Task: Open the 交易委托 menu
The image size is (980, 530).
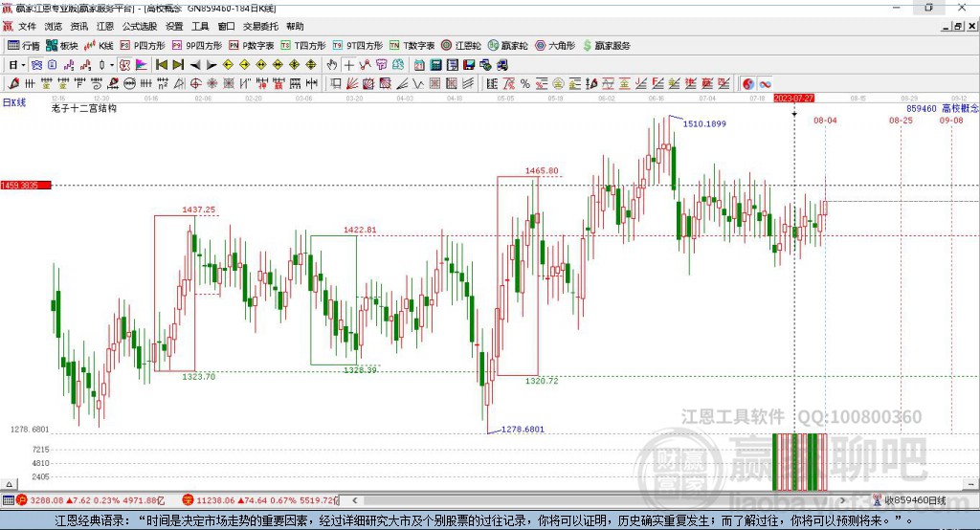Action: [260, 26]
